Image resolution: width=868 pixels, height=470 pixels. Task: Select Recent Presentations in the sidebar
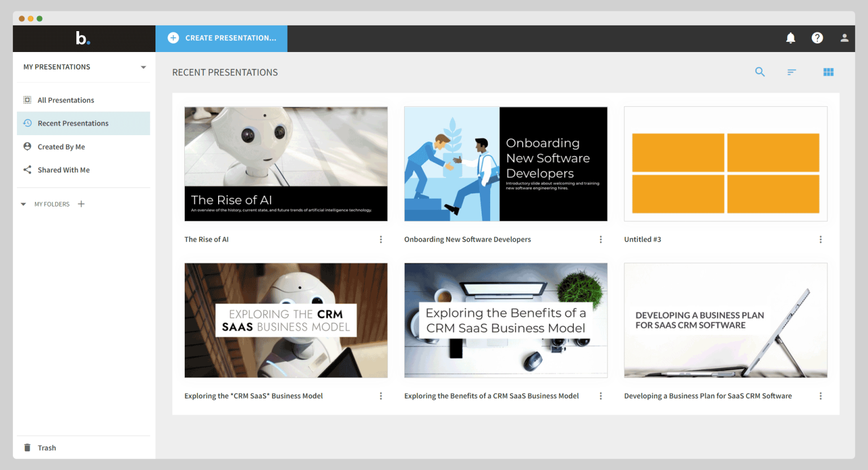(72, 123)
